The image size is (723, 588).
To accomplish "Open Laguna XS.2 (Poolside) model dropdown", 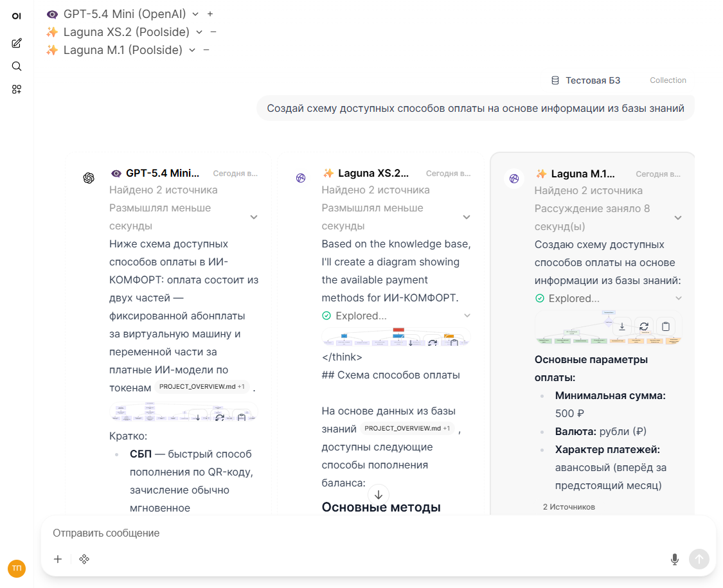I will 127,32.
